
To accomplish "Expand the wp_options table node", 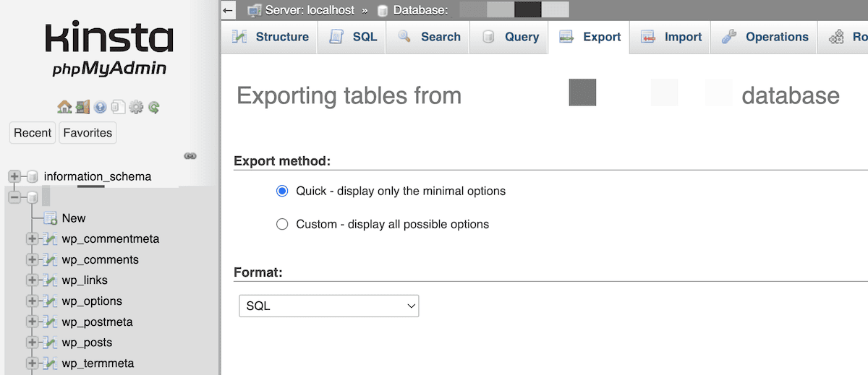I will [32, 301].
